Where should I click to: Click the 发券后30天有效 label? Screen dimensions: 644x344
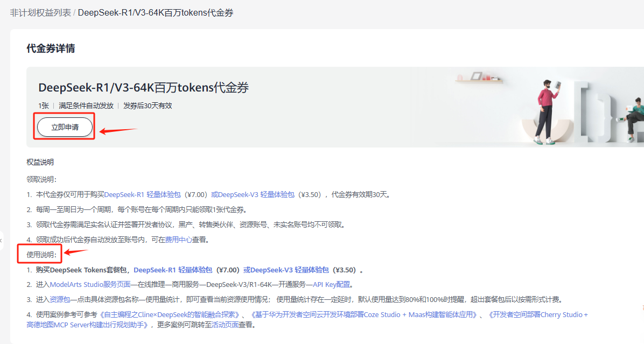[148, 106]
